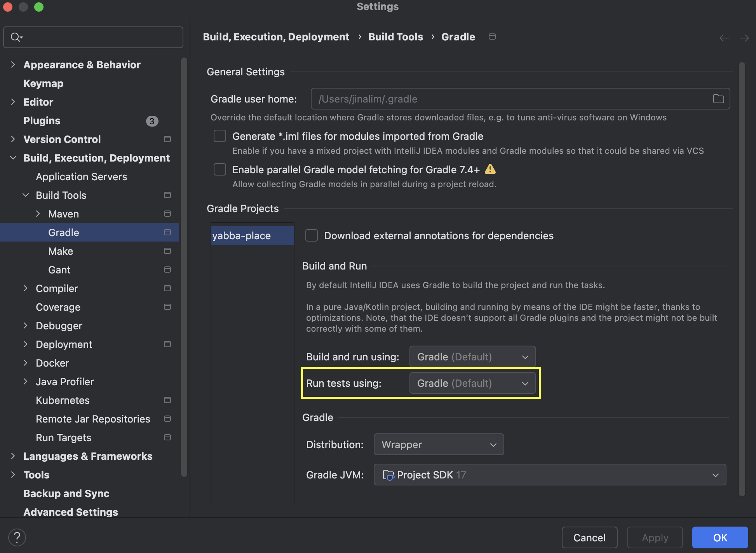Select Maven in the settings tree
The height and width of the screenshot is (553, 756).
(63, 214)
